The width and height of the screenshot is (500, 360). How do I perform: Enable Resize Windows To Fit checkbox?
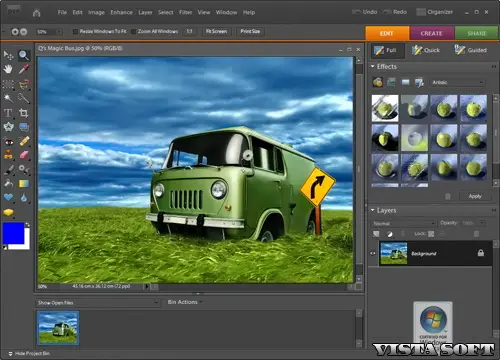pos(75,32)
